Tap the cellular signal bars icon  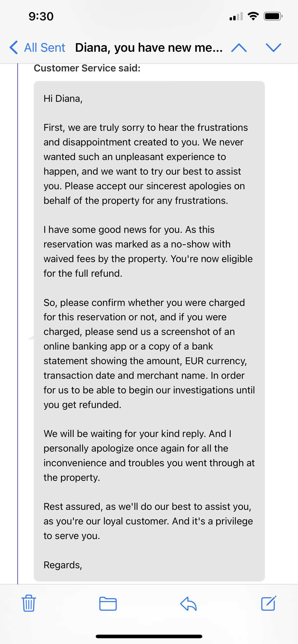click(236, 17)
